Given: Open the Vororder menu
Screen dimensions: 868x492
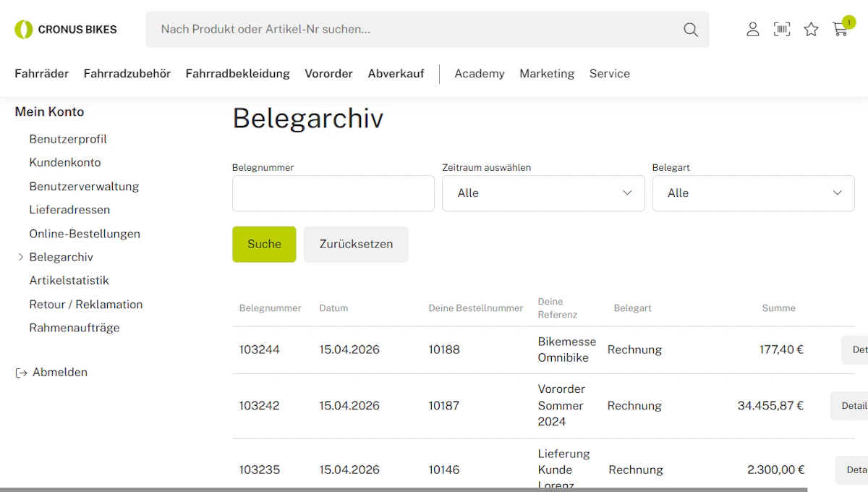Looking at the screenshot, I should coord(329,74).
